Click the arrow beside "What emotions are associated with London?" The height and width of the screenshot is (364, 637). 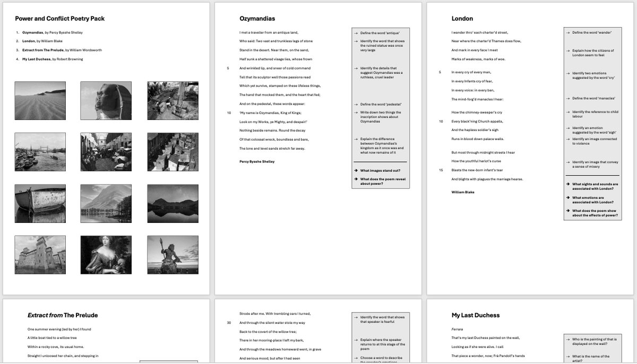pos(567,197)
